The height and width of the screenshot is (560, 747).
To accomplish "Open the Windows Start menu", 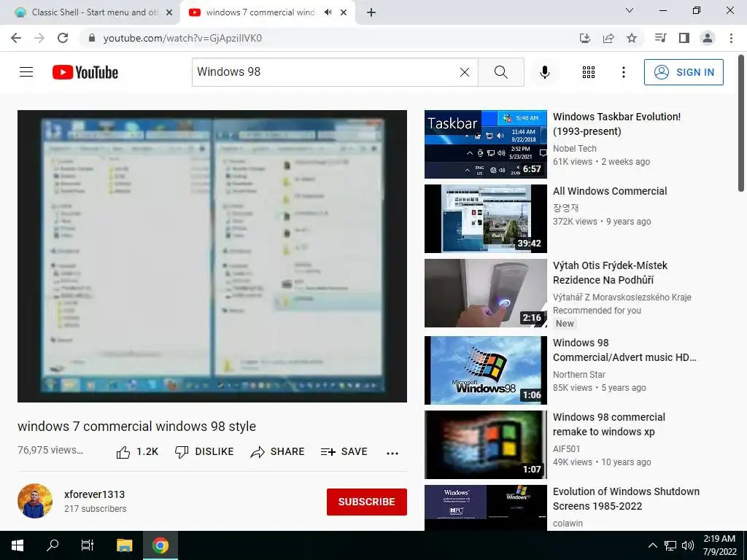I will [18, 545].
